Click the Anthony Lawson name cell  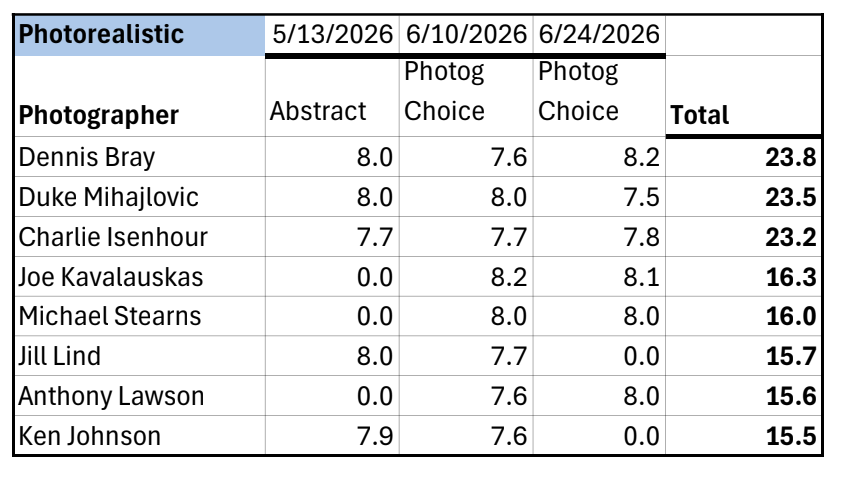[140, 396]
